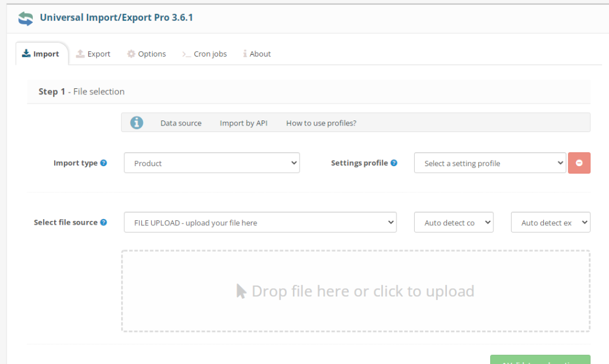The width and height of the screenshot is (609, 364).
Task: Open the Cron jobs tab
Action: click(205, 54)
